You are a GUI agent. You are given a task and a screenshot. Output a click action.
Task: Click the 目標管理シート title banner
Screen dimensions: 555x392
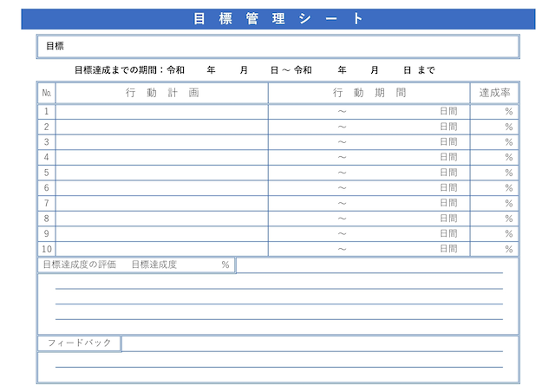(278, 19)
